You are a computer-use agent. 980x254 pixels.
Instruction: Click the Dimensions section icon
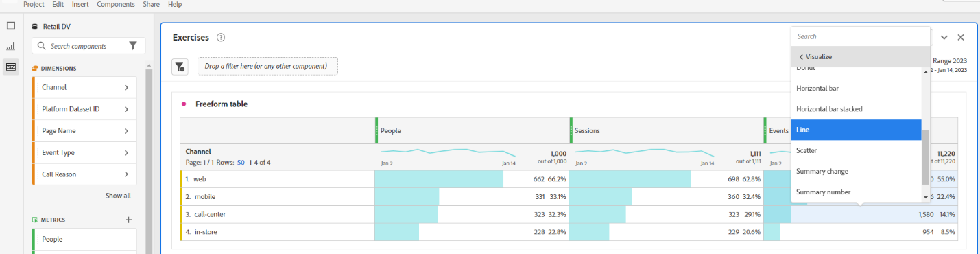click(x=35, y=69)
